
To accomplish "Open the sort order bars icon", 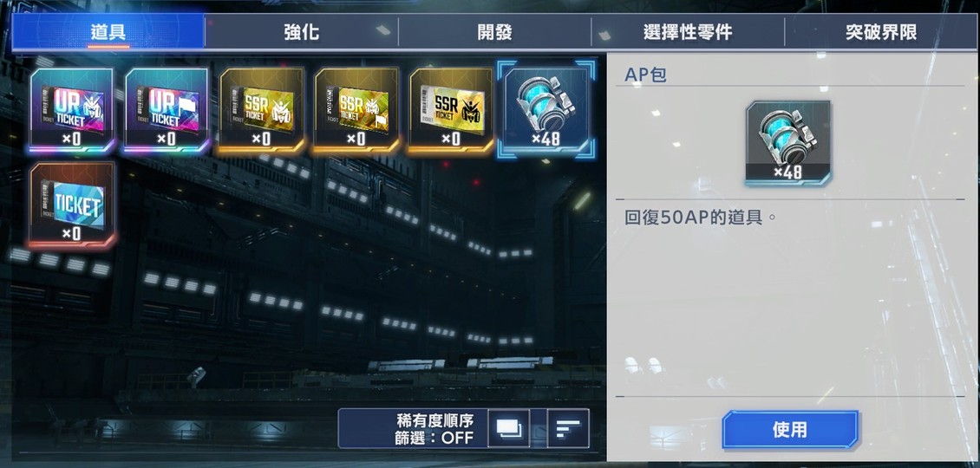I will click(568, 428).
